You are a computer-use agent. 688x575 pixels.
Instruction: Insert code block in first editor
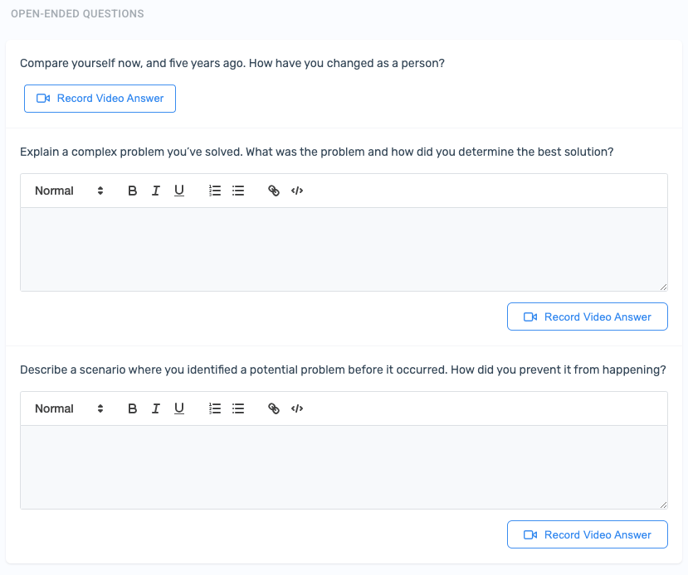(x=297, y=191)
